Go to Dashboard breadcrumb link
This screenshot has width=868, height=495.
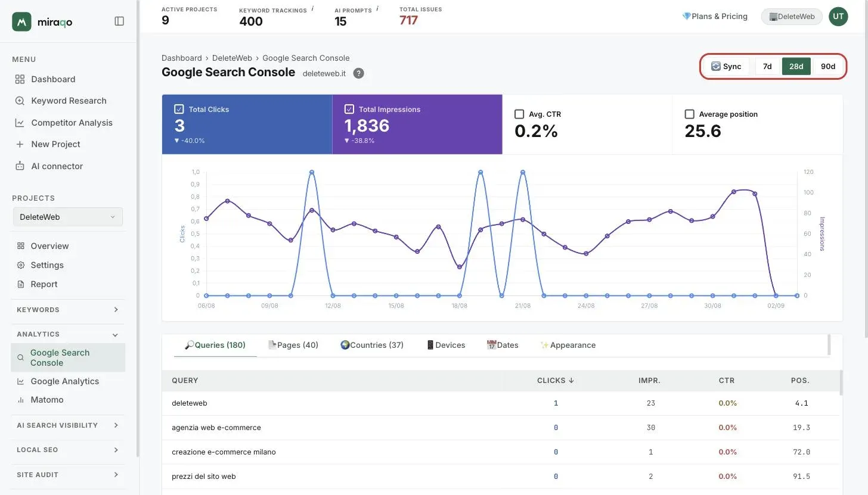pos(182,58)
